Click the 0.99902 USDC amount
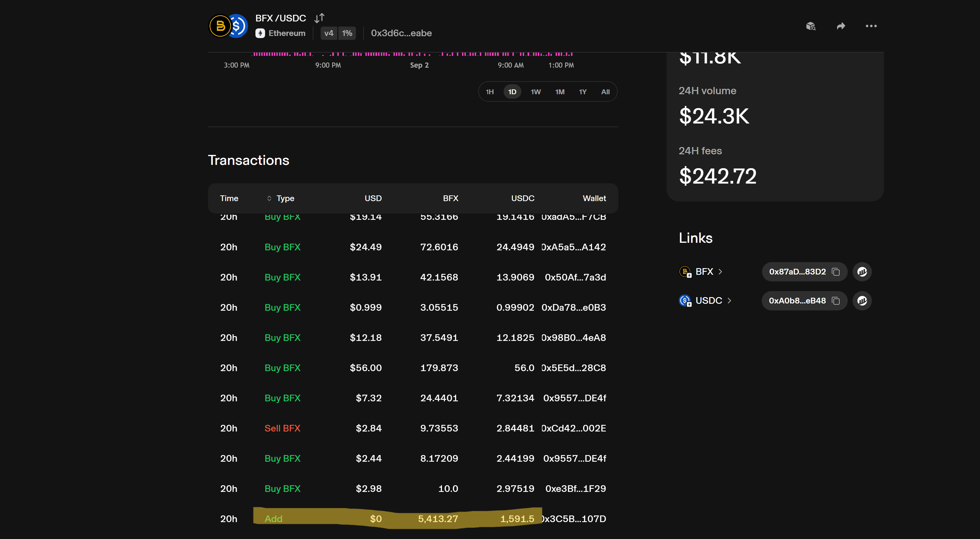Screen dimensions: 980x539 pos(515,307)
